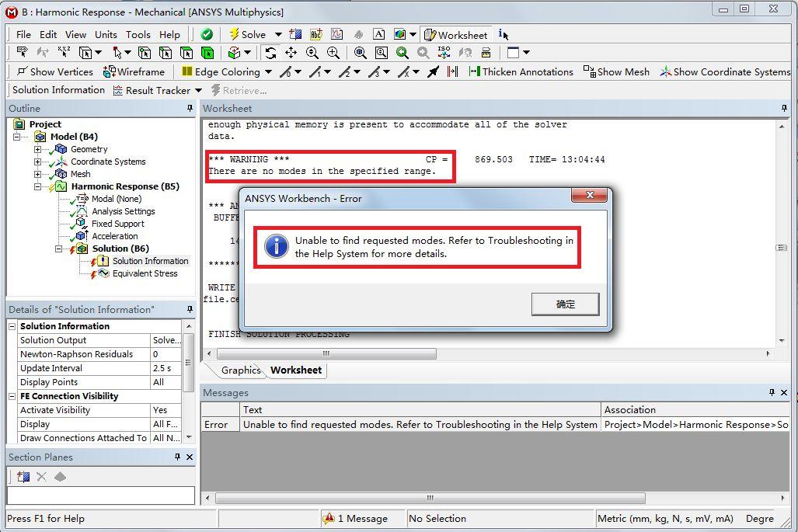Collapse the Harmonic Response (B5) node

37,186
